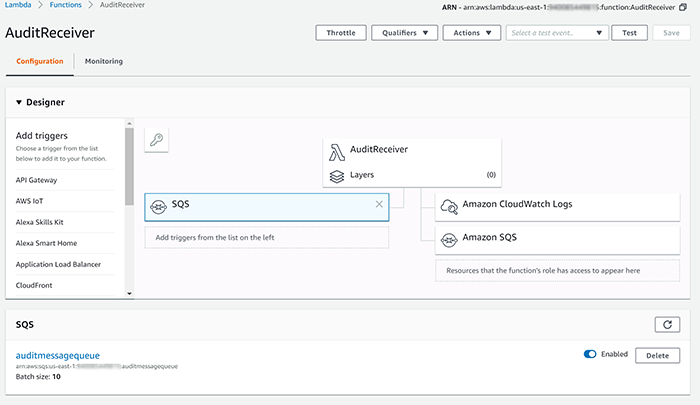Remove the SQS trigger with X
The width and height of the screenshot is (700, 405).
tap(379, 204)
